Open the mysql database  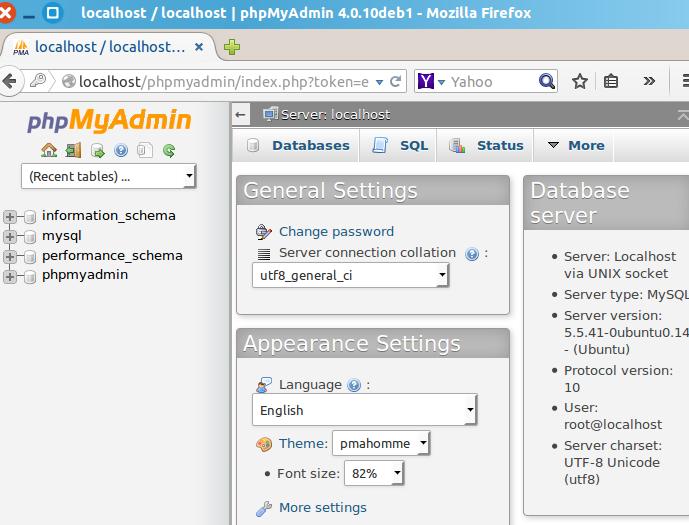coord(62,236)
